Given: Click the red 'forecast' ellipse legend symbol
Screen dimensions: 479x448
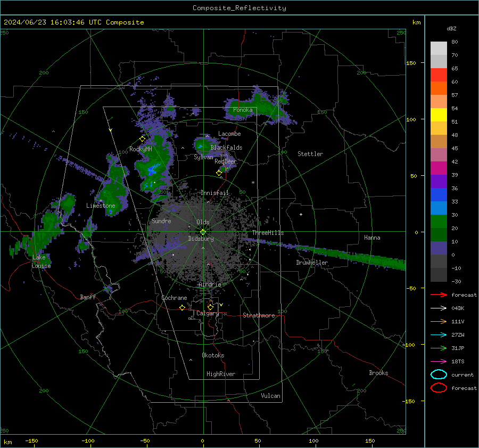Looking at the screenshot, I should [x=439, y=388].
